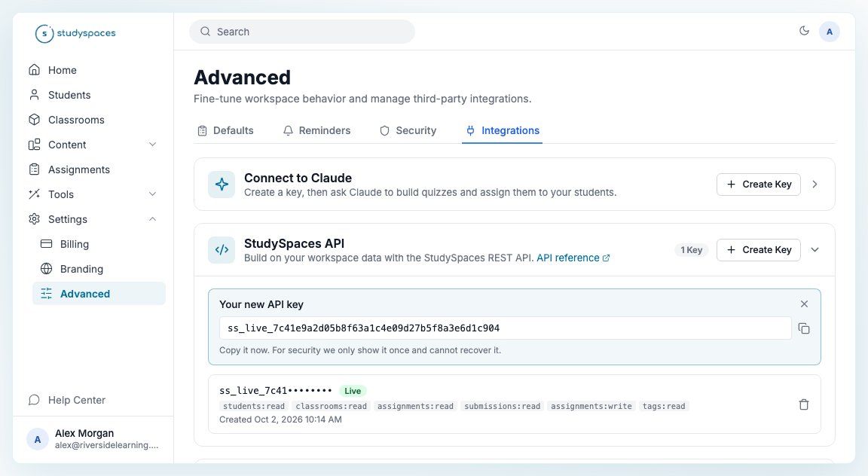Expand the Content menu chevron
The width and height of the screenshot is (868, 476).
[152, 145]
